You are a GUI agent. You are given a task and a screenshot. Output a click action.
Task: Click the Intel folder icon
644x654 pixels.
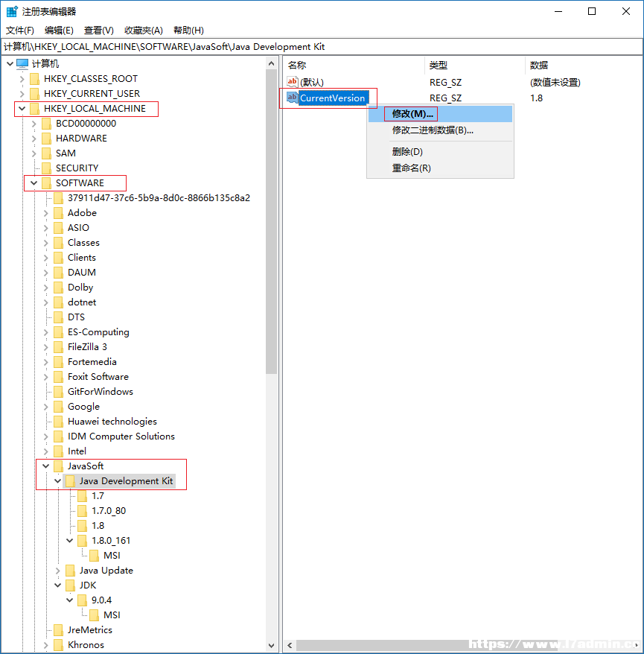(59, 451)
